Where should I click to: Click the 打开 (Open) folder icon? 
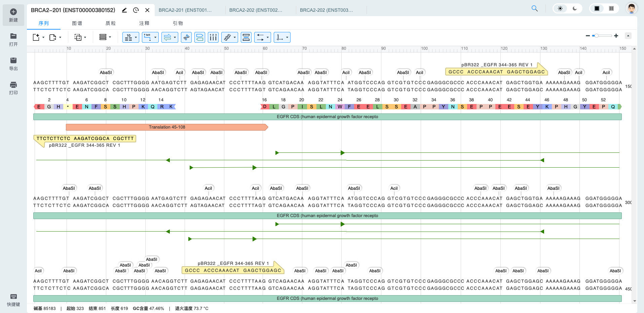13,36
